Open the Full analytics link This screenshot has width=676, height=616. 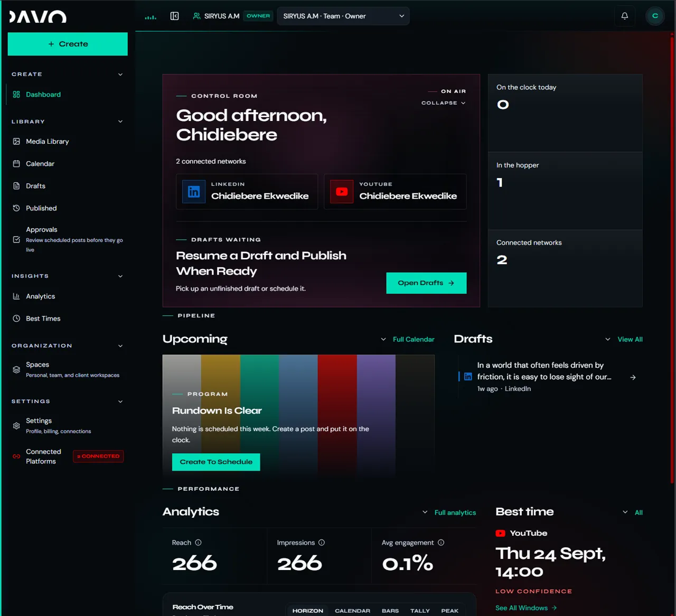coord(455,512)
